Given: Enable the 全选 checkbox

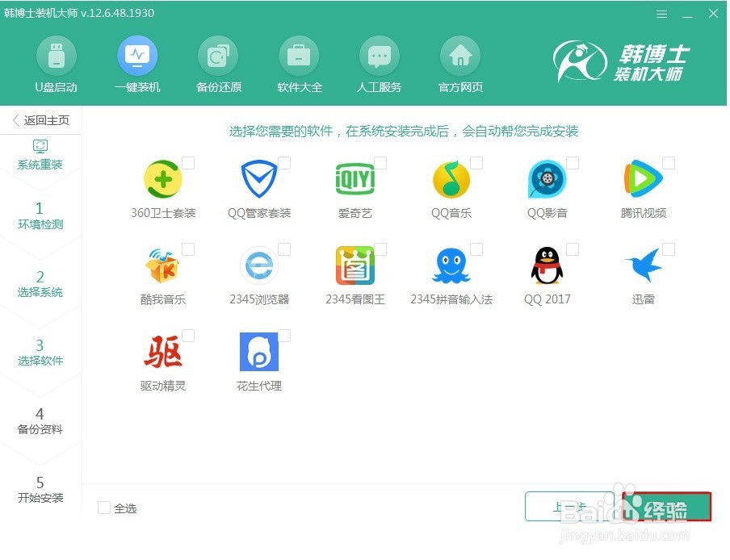Looking at the screenshot, I should pyautogui.click(x=104, y=508).
